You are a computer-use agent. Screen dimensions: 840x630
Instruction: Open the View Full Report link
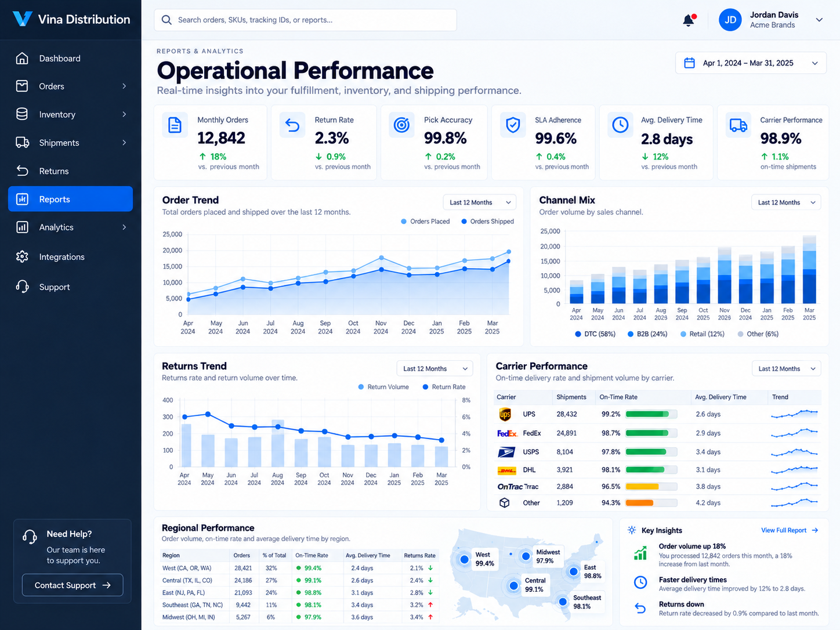point(790,530)
